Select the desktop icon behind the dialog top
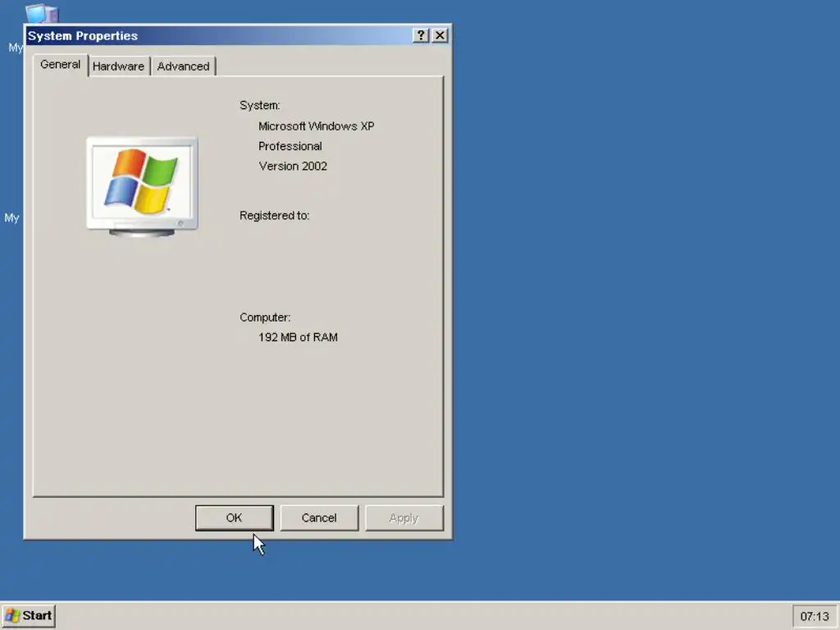The width and height of the screenshot is (840, 630). point(41,14)
